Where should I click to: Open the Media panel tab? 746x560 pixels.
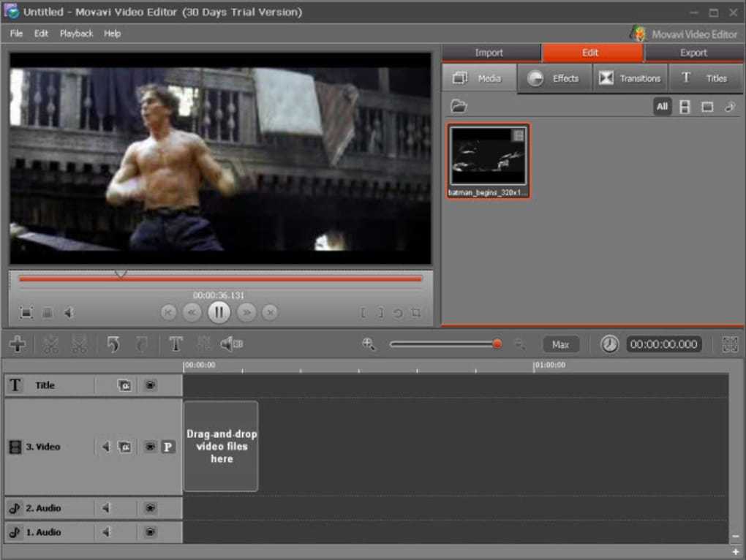(x=479, y=78)
